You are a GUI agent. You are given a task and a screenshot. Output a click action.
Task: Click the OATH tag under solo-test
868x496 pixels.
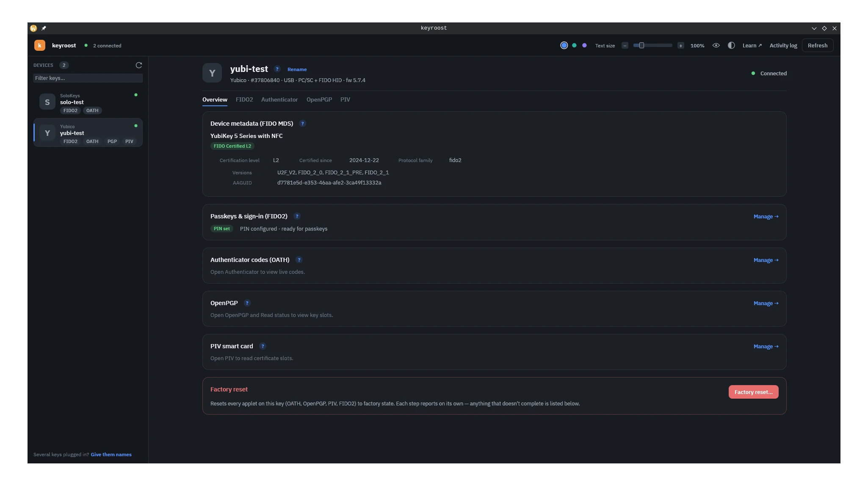92,110
